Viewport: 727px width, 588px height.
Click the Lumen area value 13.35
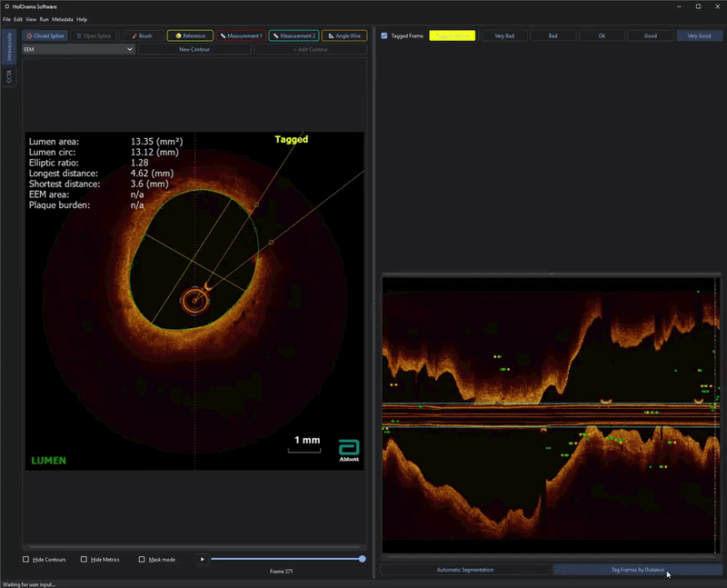point(156,142)
